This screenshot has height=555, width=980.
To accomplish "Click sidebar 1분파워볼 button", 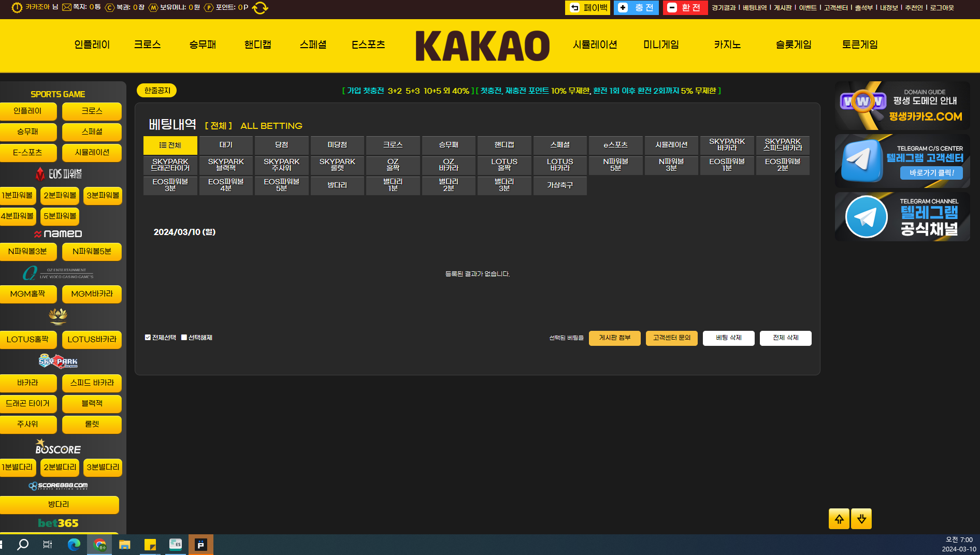I will [x=18, y=196].
